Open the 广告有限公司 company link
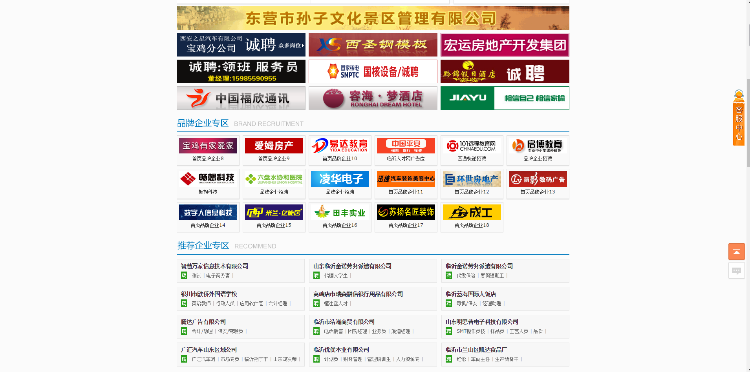The width and height of the screenshot is (750, 372). 203,322
